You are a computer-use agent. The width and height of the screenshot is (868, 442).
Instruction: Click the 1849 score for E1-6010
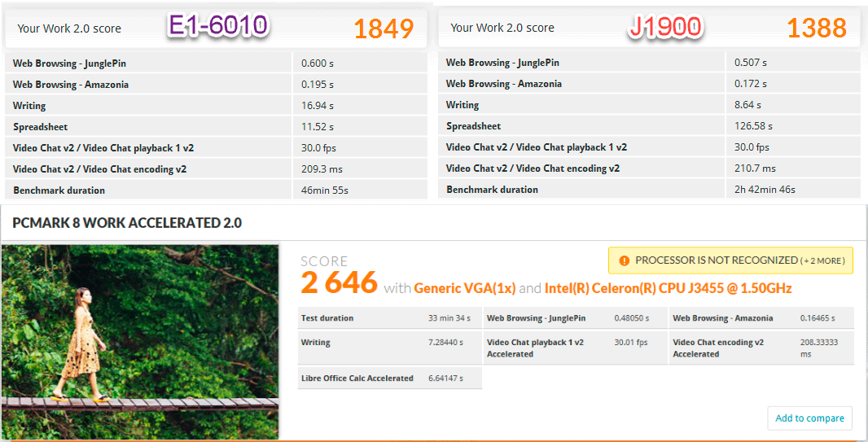pyautogui.click(x=384, y=28)
